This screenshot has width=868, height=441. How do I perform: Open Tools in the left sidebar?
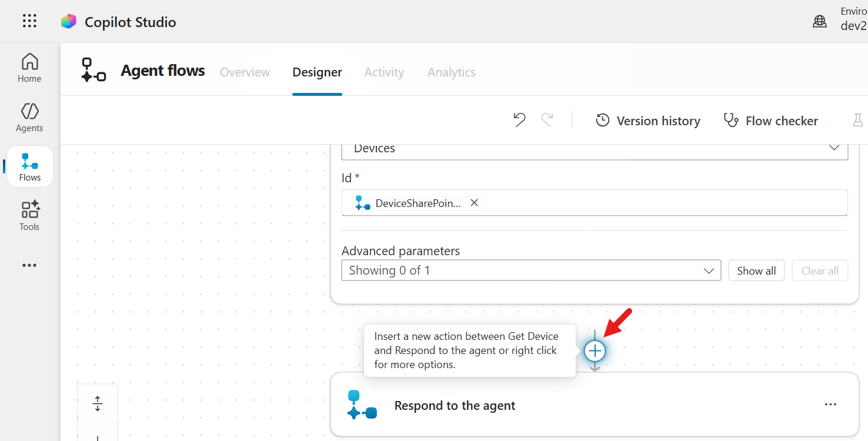point(29,216)
